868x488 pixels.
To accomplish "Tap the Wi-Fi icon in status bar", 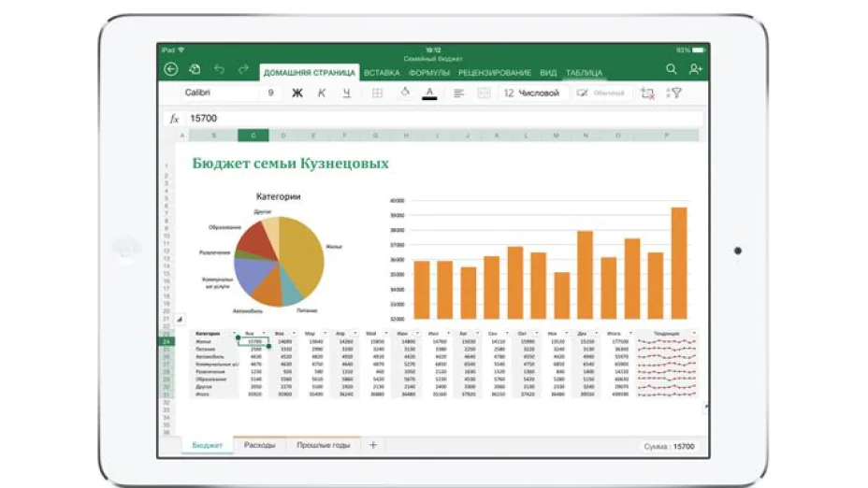I will click(181, 50).
